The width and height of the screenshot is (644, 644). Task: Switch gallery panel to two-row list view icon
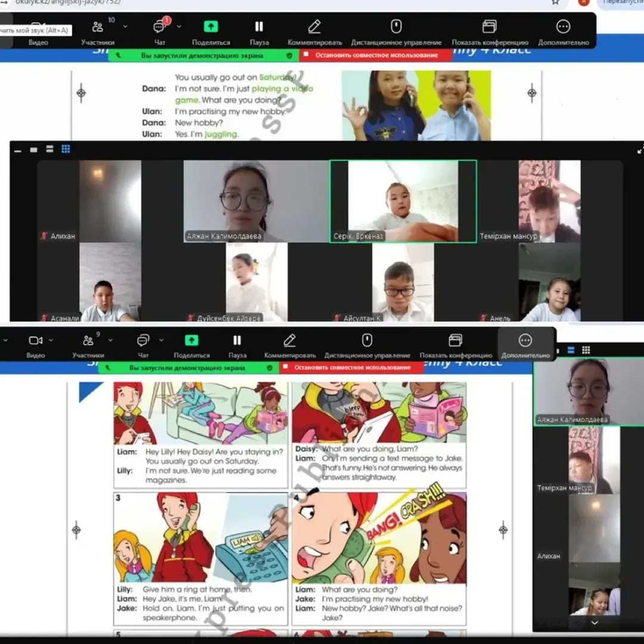coord(49,149)
